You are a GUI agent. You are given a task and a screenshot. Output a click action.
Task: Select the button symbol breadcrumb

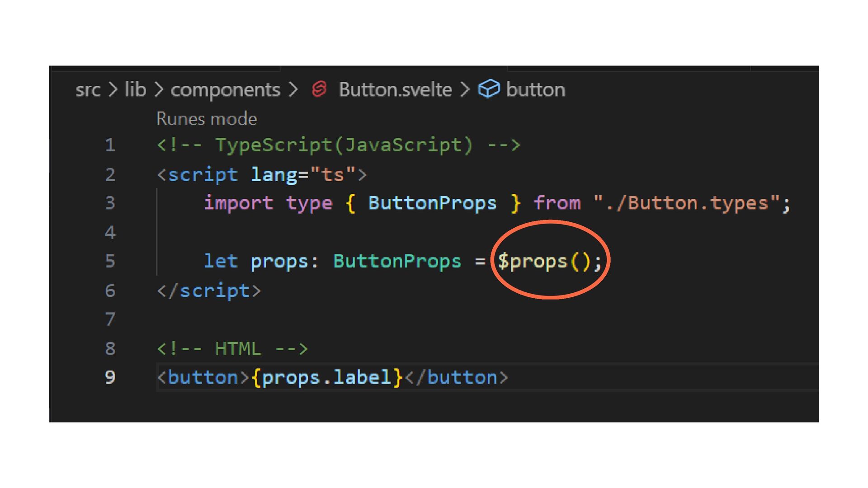[x=536, y=89]
